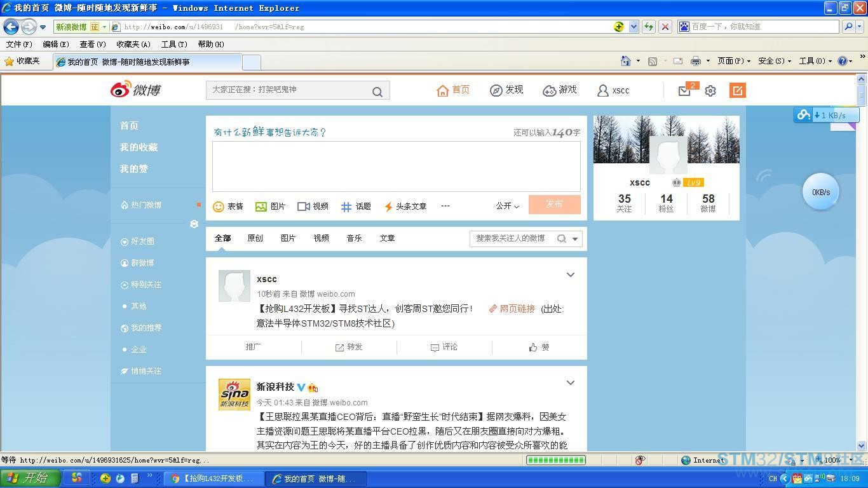This screenshot has width=868, height=488.
Task: Open the IE help question mark icon
Action: [843, 61]
